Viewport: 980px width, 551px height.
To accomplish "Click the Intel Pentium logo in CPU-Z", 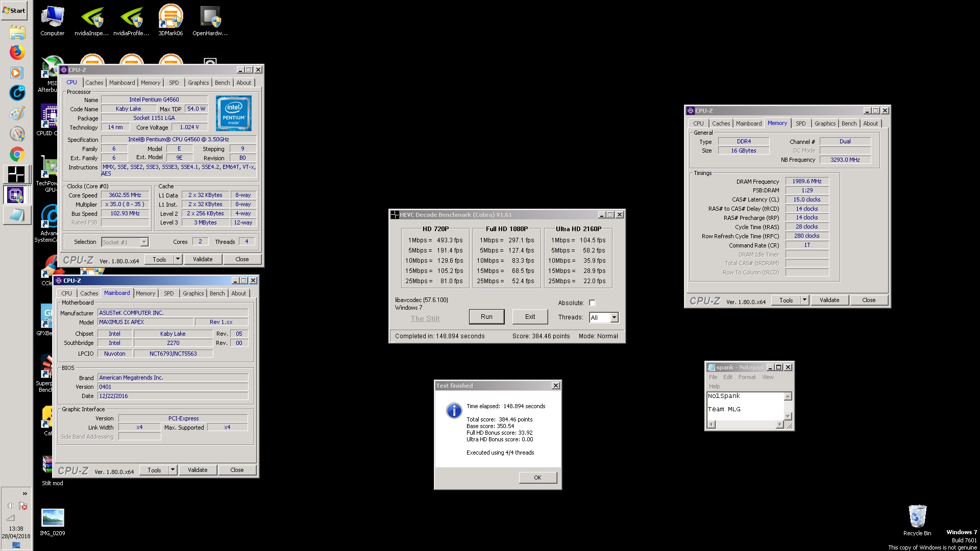I will [x=234, y=113].
